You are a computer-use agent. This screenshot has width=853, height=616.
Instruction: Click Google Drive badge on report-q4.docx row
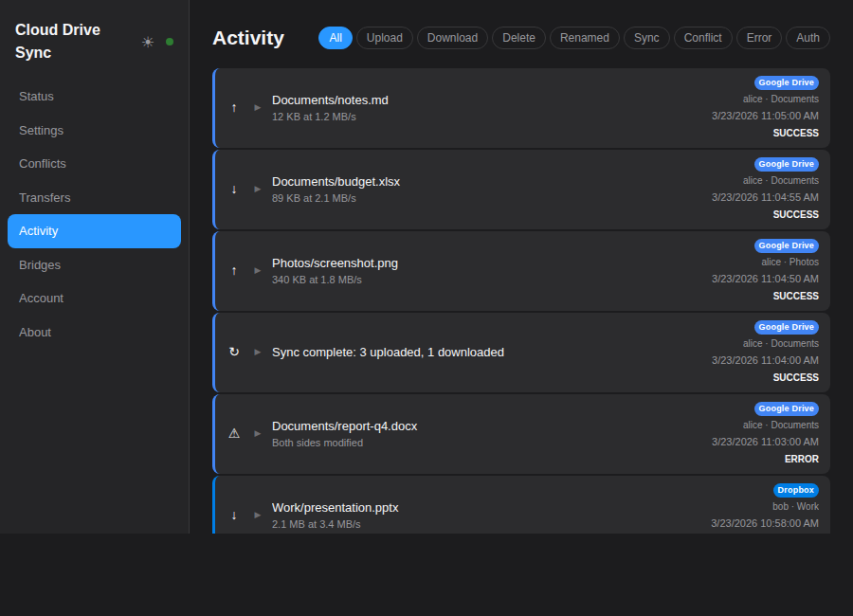(x=786, y=408)
